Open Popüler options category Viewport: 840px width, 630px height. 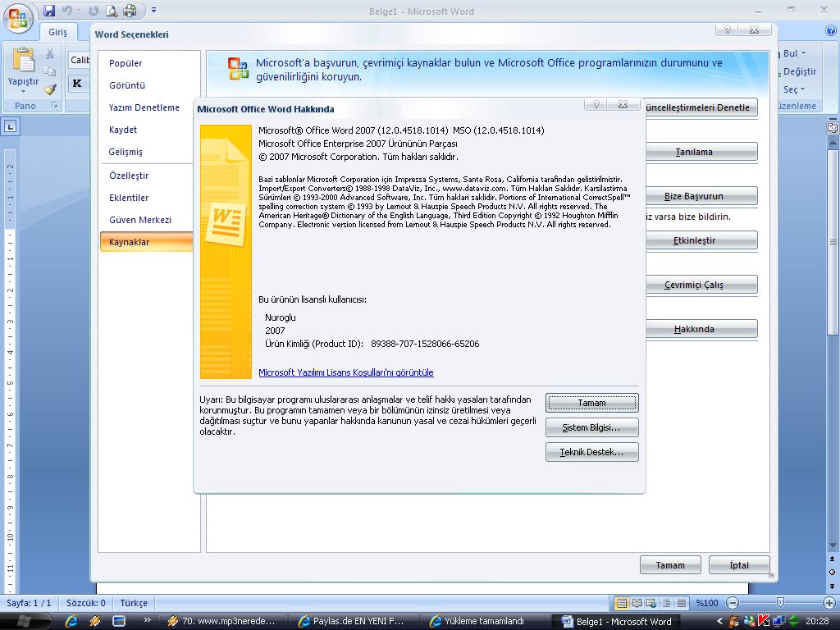(x=126, y=63)
